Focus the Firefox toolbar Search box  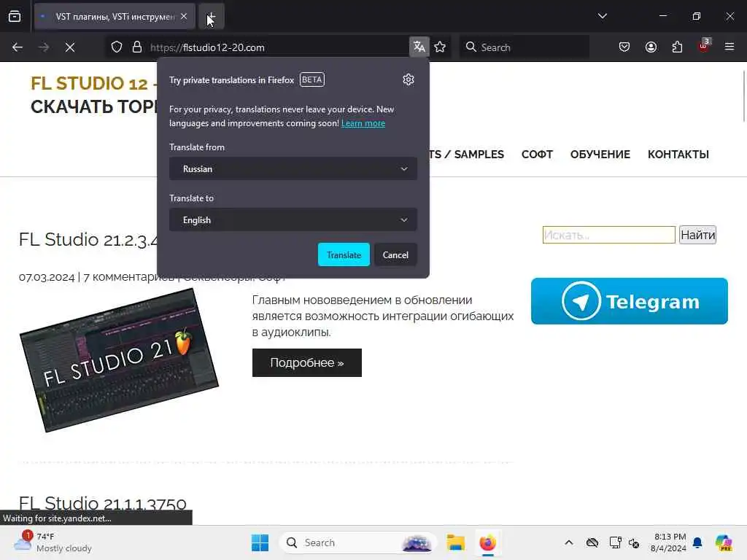click(x=524, y=47)
